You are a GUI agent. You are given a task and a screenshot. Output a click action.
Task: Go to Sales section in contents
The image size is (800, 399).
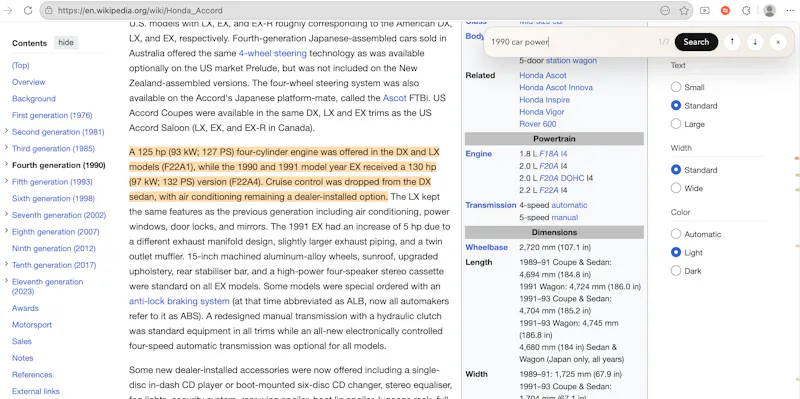click(x=22, y=341)
